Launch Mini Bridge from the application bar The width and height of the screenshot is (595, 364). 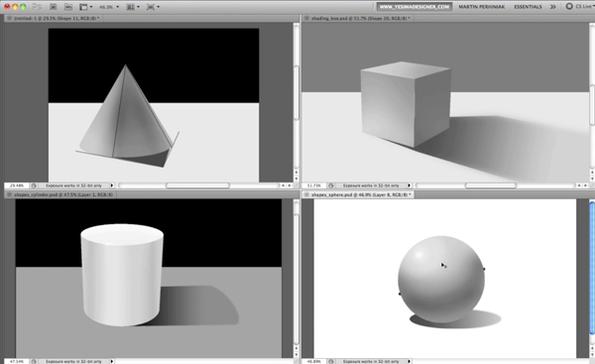68,7
